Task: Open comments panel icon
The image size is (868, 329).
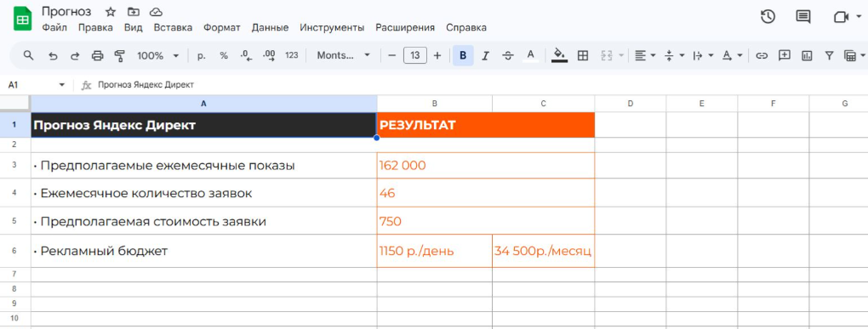Action: point(803,17)
